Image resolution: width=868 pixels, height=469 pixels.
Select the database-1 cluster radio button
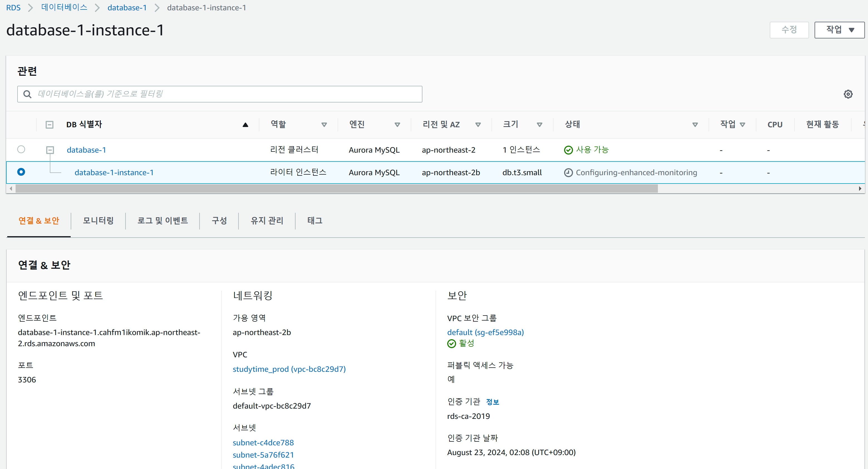pos(21,149)
